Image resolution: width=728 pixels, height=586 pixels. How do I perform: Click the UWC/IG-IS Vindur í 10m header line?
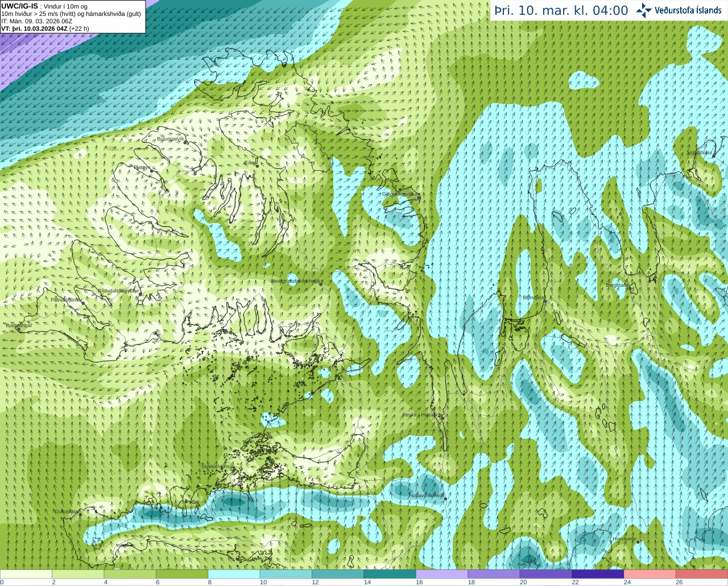pyautogui.click(x=44, y=6)
